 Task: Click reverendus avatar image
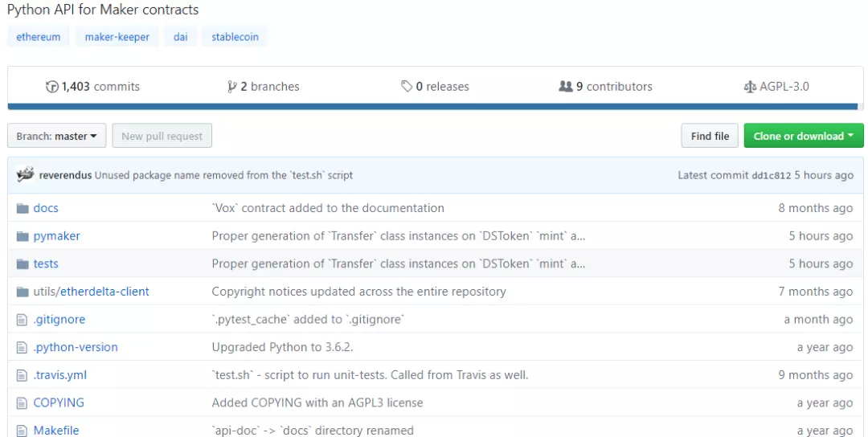[26, 175]
